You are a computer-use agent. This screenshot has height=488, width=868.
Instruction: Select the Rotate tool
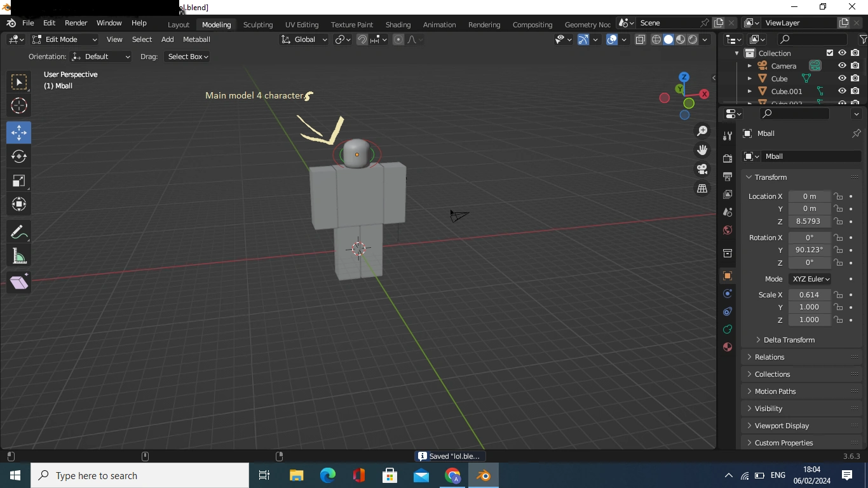pos(19,156)
